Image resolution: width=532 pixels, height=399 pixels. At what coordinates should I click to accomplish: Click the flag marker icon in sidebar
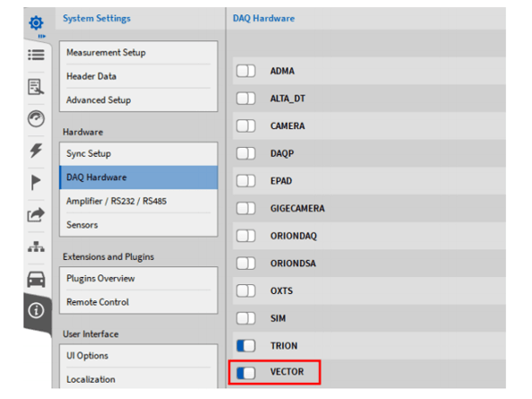pyautogui.click(x=36, y=182)
